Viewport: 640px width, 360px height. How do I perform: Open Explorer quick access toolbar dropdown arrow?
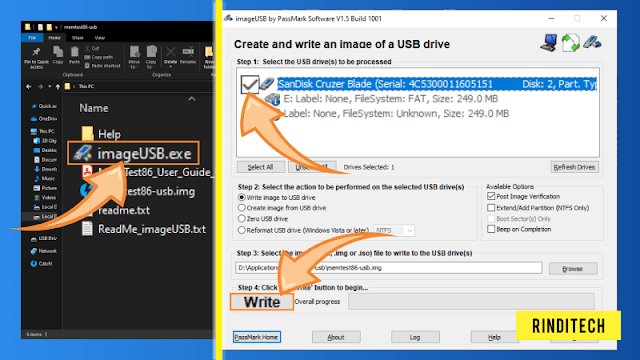point(56,27)
